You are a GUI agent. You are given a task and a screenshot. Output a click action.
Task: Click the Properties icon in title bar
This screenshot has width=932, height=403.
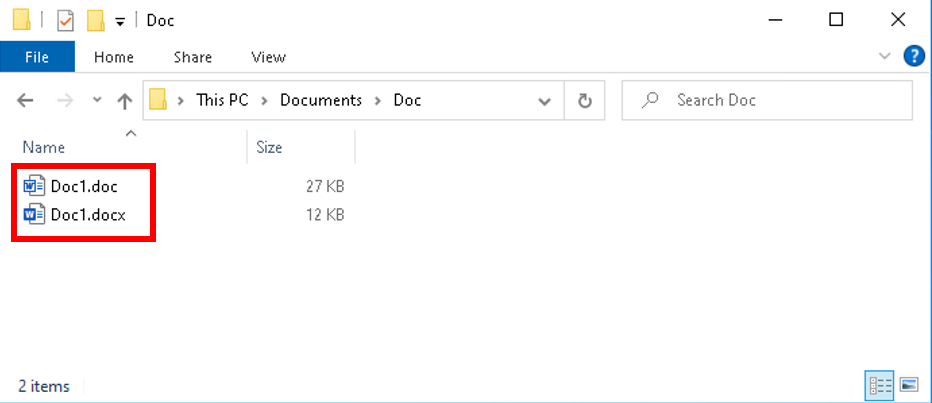pyautogui.click(x=66, y=20)
